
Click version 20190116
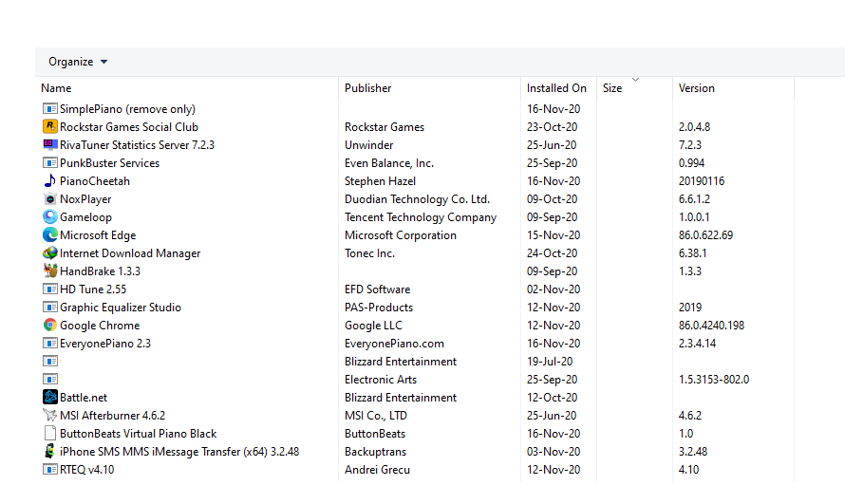coord(702,181)
